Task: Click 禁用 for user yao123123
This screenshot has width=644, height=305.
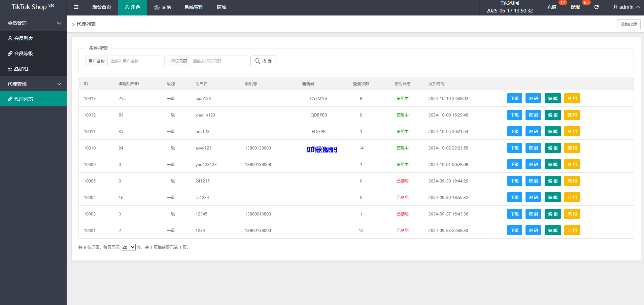Action: tap(572, 164)
